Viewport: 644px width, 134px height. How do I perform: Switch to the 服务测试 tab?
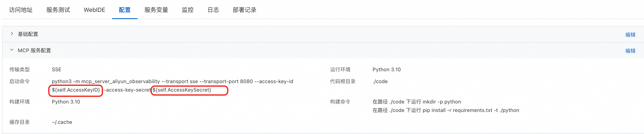point(58,10)
